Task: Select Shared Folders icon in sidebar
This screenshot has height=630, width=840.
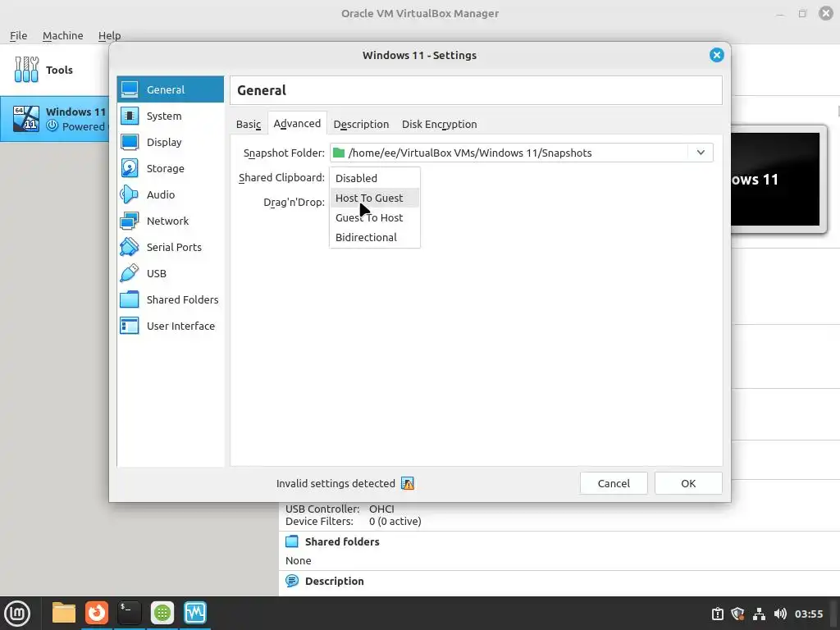Action: click(130, 299)
